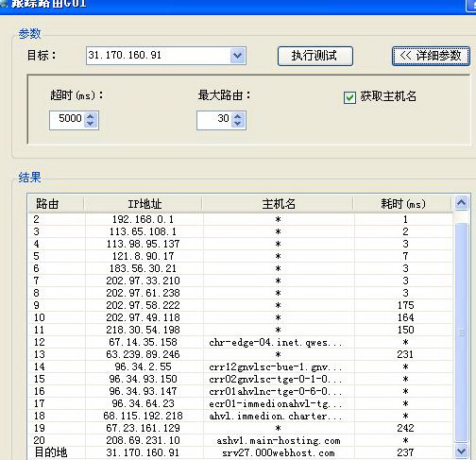Click the 242 ms time value
Screen dimensions: 476x460
[405, 428]
